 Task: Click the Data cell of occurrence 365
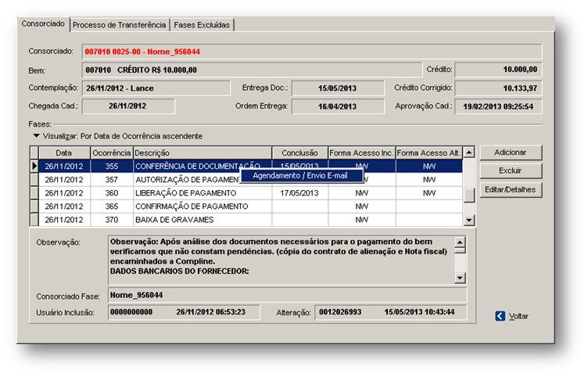[x=64, y=206]
